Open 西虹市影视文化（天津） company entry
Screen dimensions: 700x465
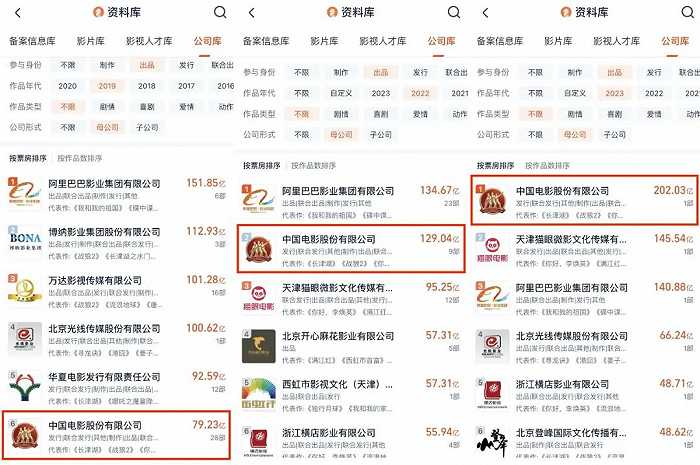351,395
